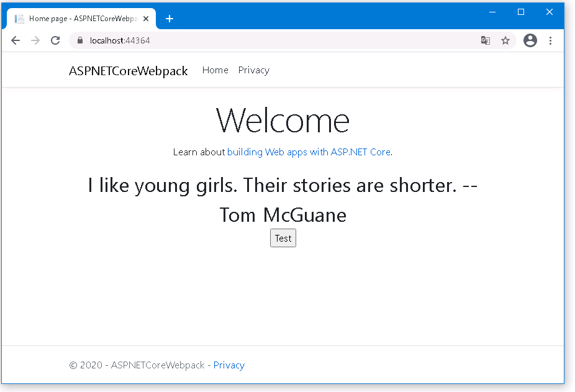This screenshot has width=575, height=392.
Task: Close the Home page tab
Action: click(146, 19)
